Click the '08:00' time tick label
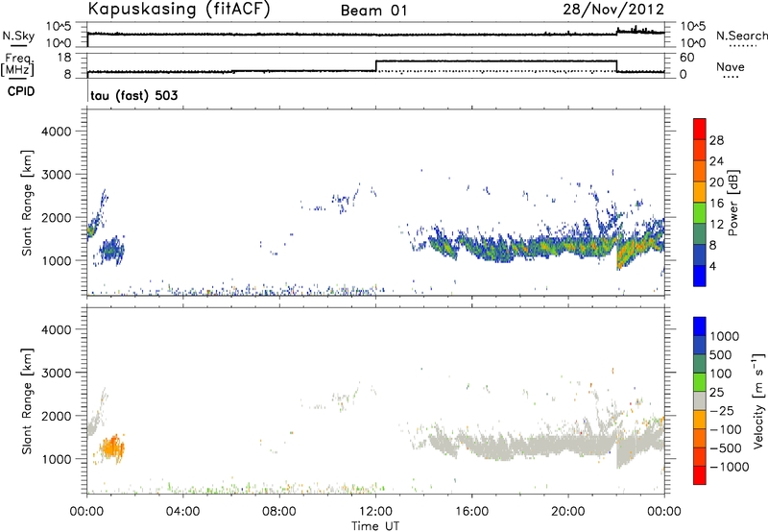Image resolution: width=768 pixels, height=532 pixels. (278, 512)
